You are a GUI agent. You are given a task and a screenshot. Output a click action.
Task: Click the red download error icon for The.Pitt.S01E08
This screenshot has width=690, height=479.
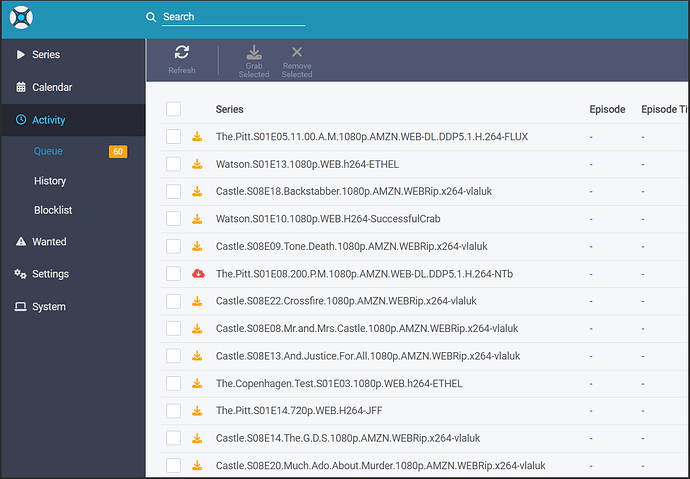click(198, 273)
